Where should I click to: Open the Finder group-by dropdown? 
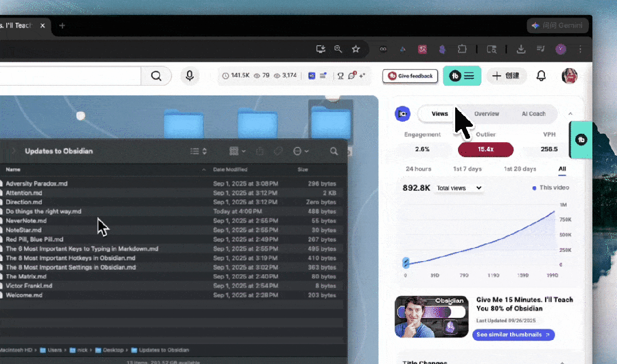(x=237, y=151)
